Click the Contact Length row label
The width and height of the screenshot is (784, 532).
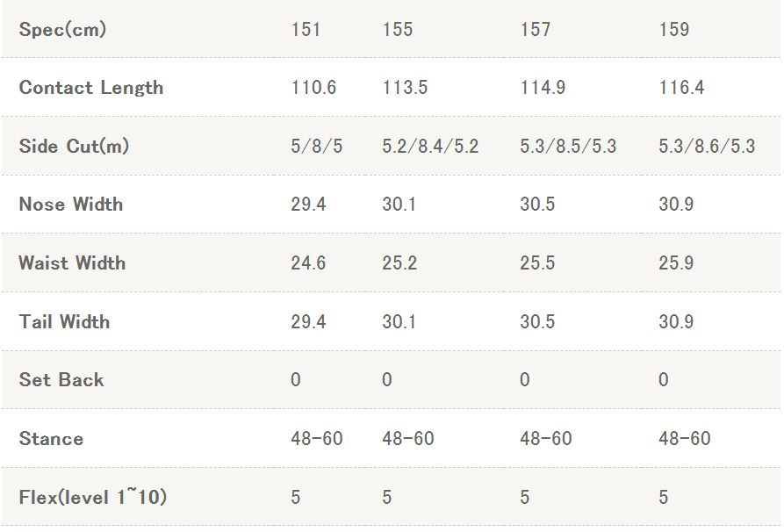pos(91,88)
